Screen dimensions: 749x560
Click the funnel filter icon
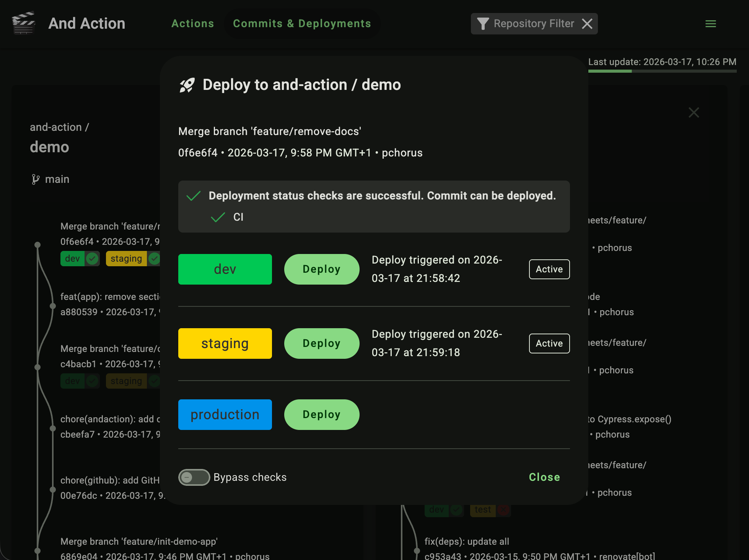pyautogui.click(x=483, y=24)
